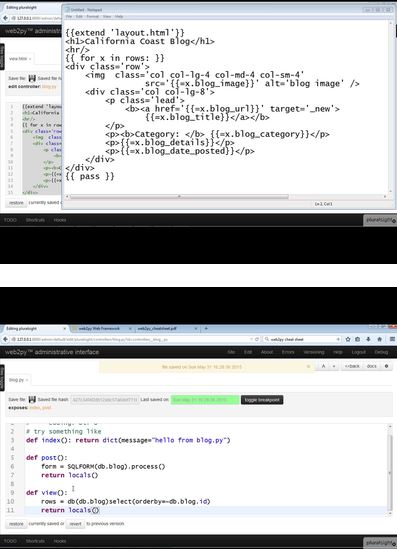Close the view.html editor tab
397x549 pixels.
pos(30,59)
